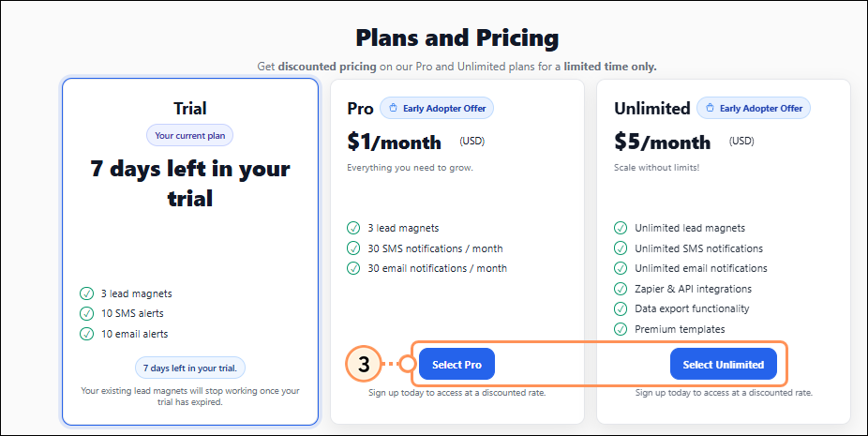Click the Trial plan card title
The width and height of the screenshot is (868, 436).
(x=190, y=109)
